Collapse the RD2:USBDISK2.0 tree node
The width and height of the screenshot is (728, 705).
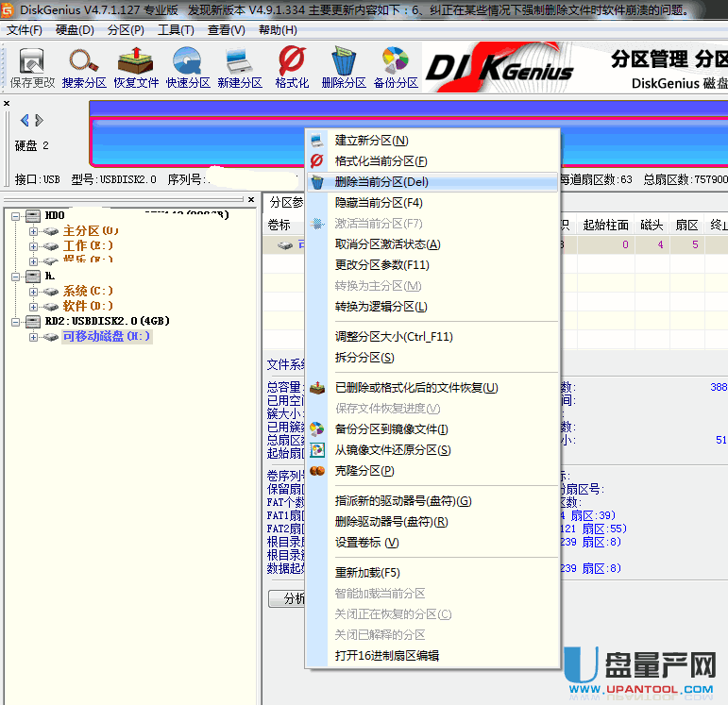click(x=16, y=322)
